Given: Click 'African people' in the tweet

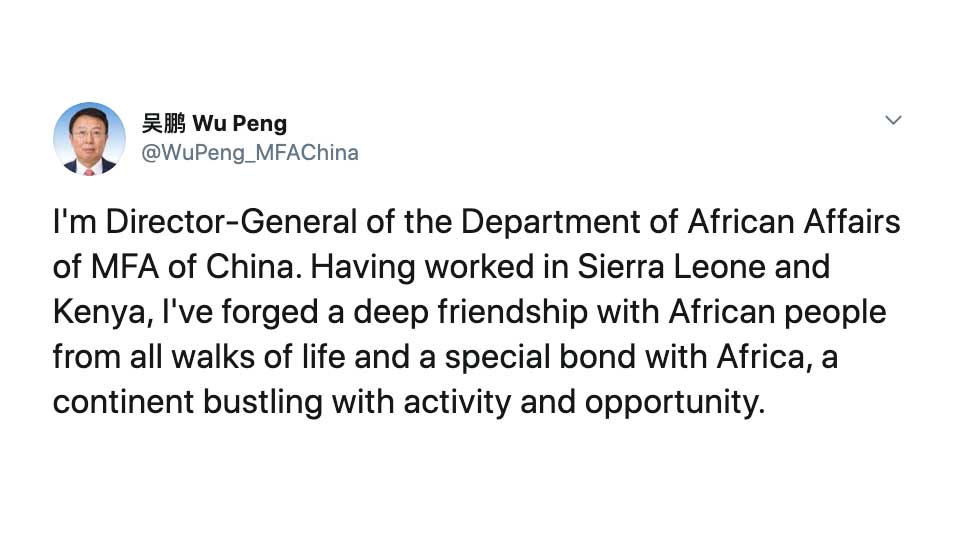Looking at the screenshot, I should pos(777,312).
